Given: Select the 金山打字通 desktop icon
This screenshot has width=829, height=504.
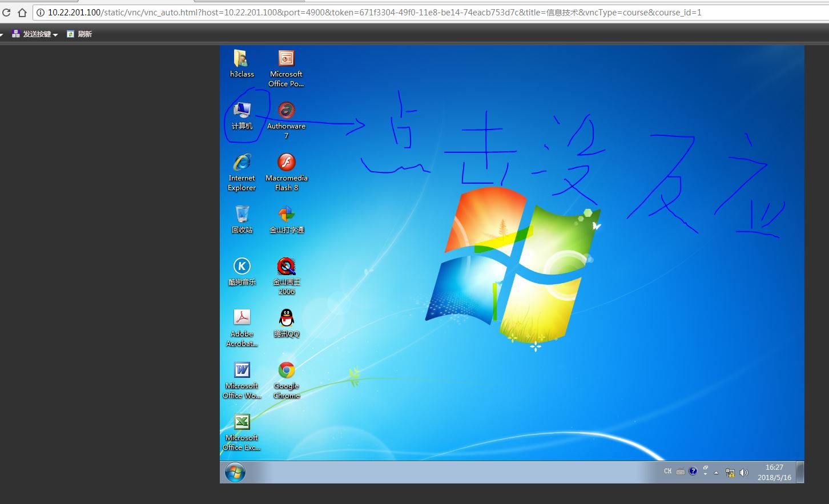Looking at the screenshot, I should 287,220.
